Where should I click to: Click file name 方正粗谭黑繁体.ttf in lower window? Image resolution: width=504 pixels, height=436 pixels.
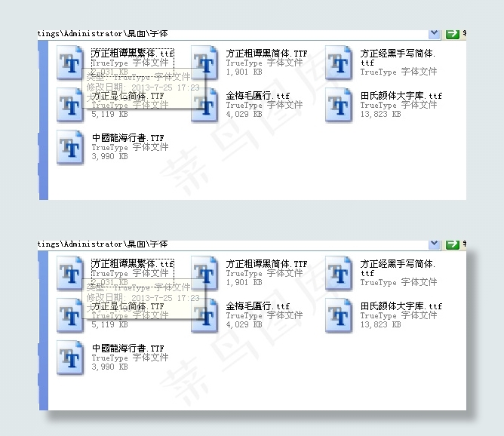[133, 264]
